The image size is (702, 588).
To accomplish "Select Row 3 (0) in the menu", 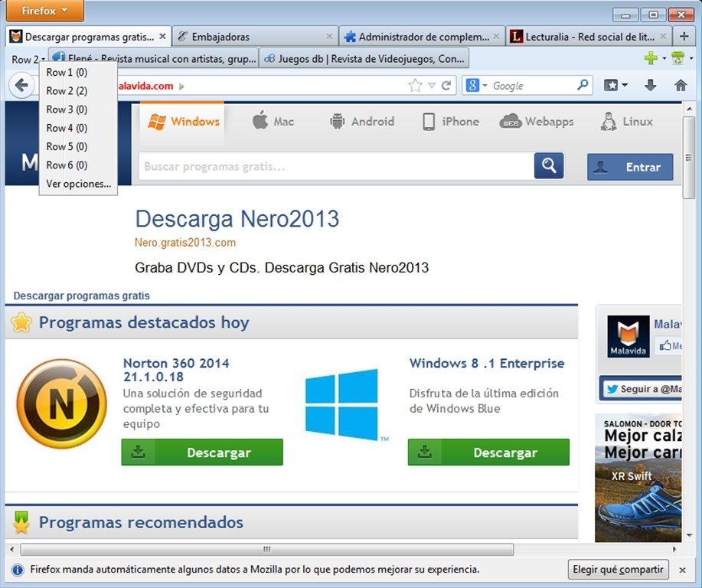I will click(78, 109).
